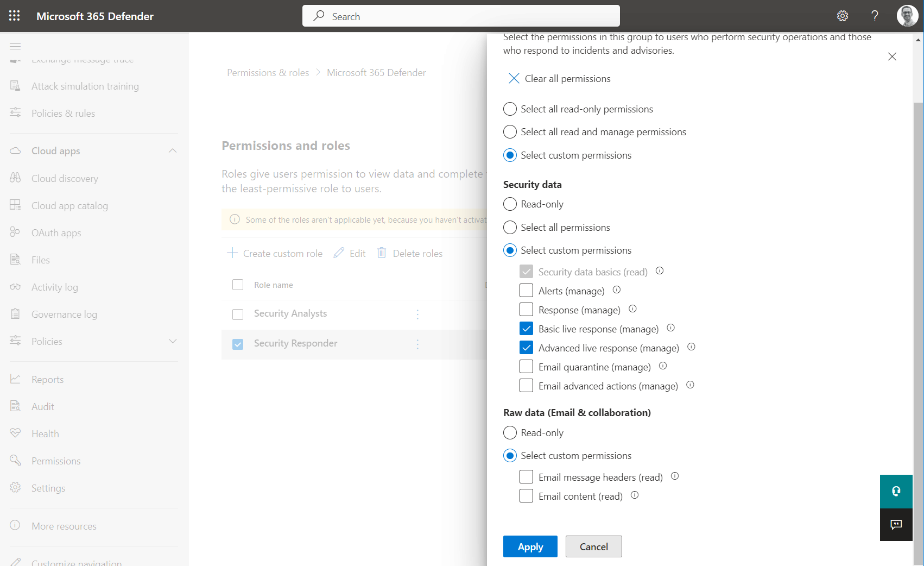Click the sidebar Settings gear icon
The width and height of the screenshot is (924, 566).
pyautogui.click(x=15, y=487)
